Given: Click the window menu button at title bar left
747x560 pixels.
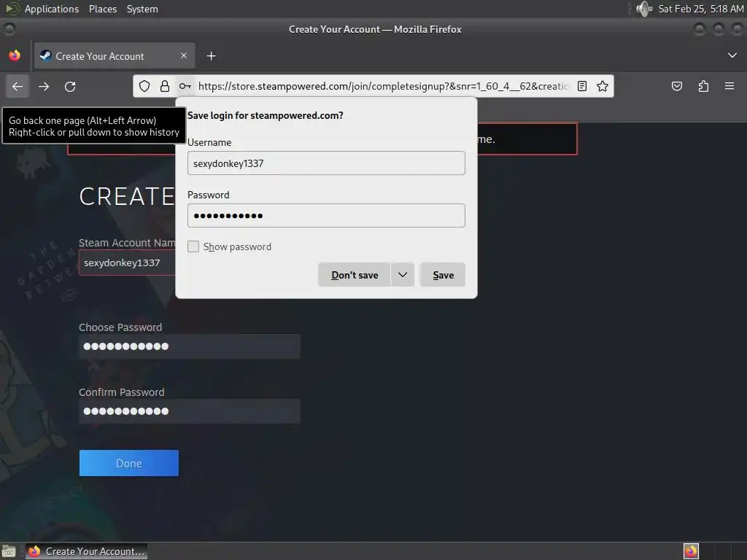Looking at the screenshot, I should (9, 29).
